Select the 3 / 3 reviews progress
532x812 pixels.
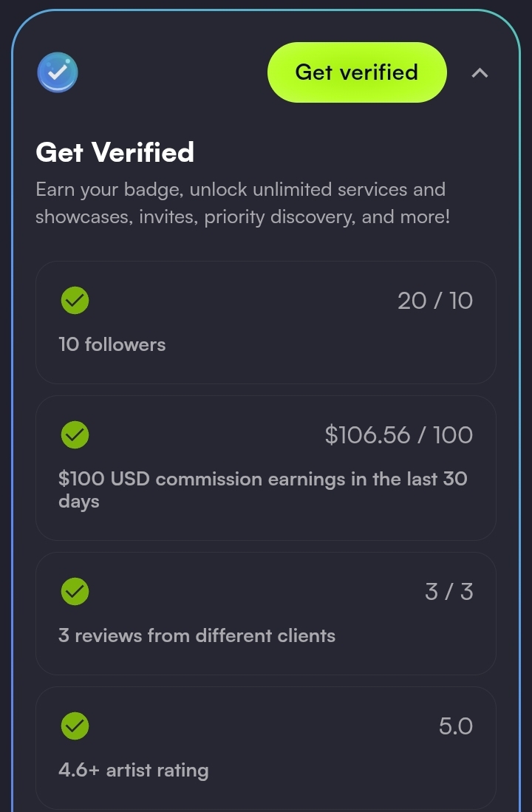(x=449, y=592)
